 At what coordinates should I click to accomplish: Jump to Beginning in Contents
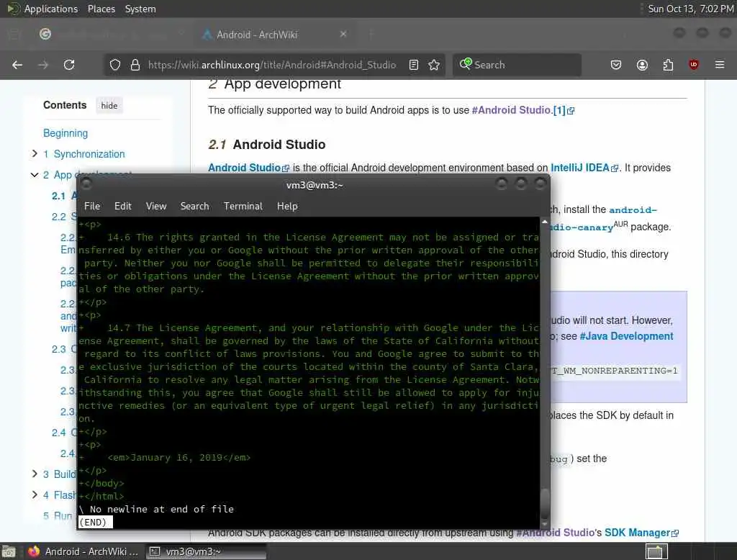tap(65, 133)
